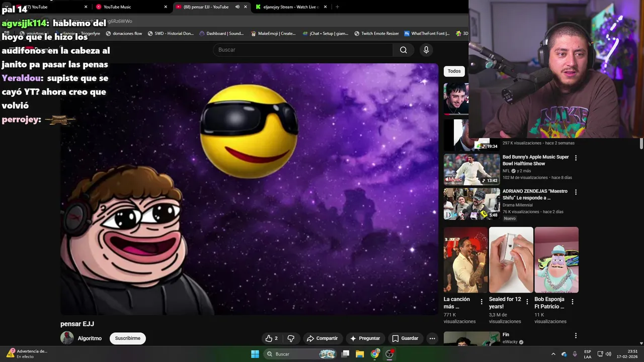Close the YouTube Music tab

click(166, 7)
